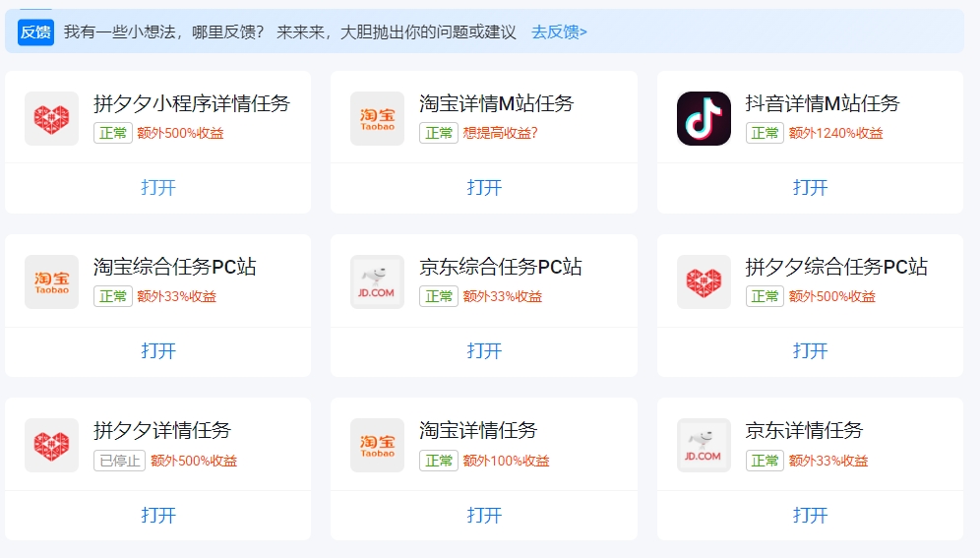
Task: Click 额外500%收益 under 拼夕夕小程序详情任务
Action: (x=180, y=133)
